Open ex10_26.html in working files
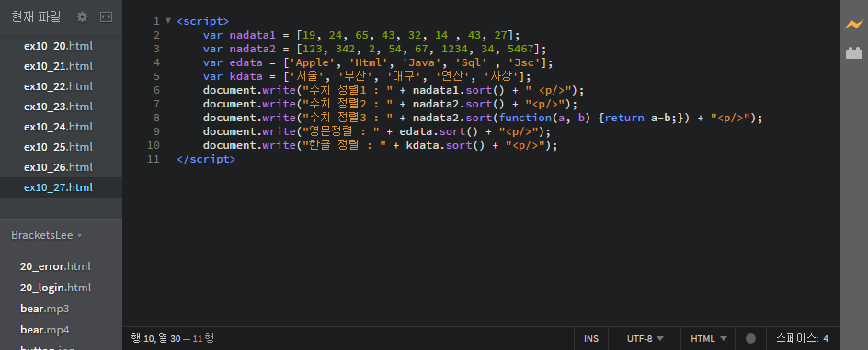 (x=58, y=167)
